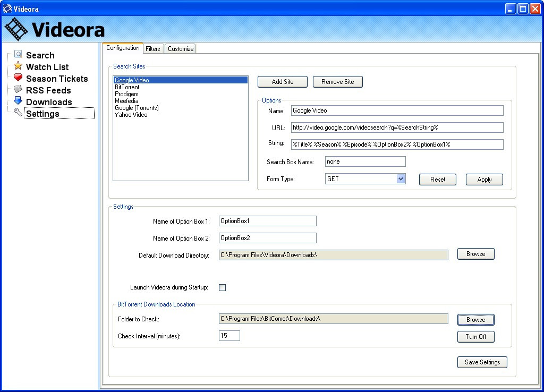
Task: Click the Turn Off button
Action: coord(475,337)
